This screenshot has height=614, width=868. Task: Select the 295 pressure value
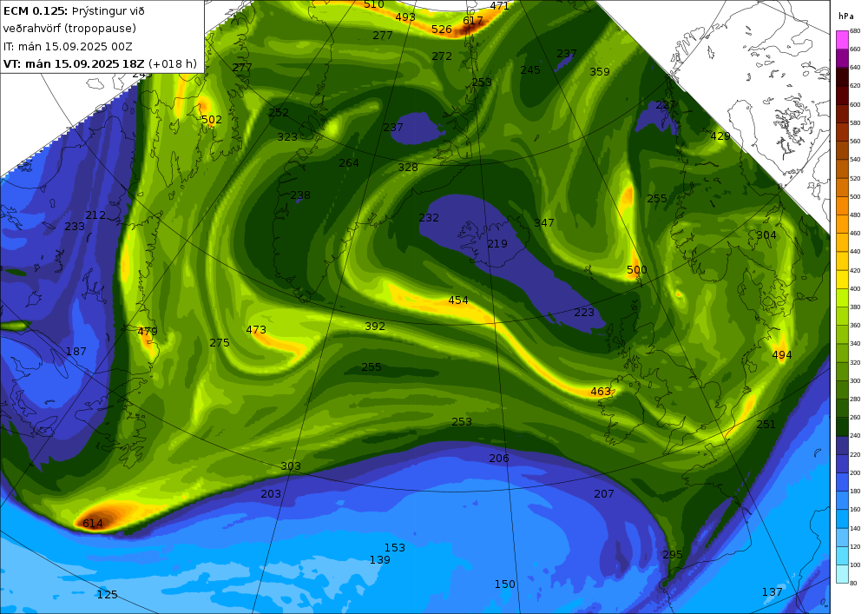click(x=673, y=555)
